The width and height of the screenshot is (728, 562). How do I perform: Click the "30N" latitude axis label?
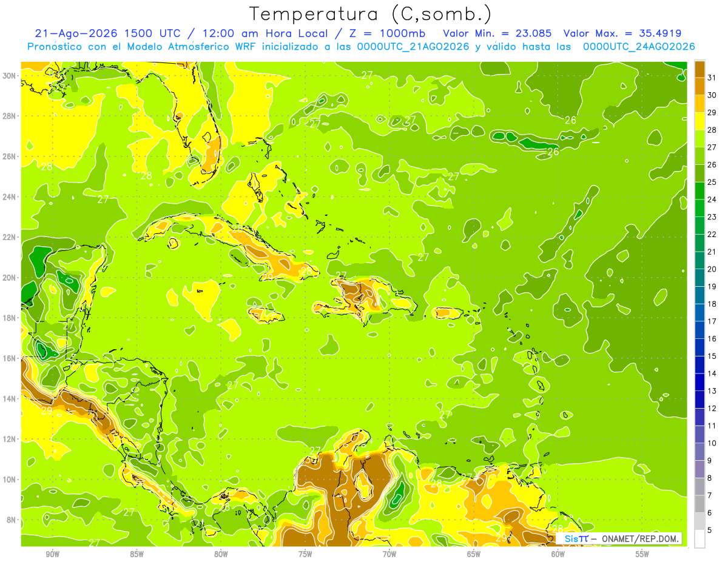(x=9, y=76)
